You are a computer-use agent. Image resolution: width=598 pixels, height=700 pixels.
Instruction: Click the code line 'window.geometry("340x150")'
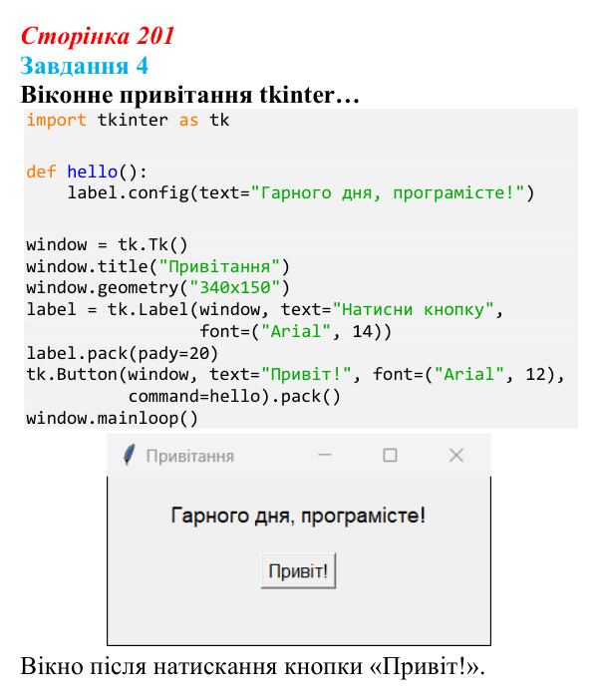[x=157, y=287]
